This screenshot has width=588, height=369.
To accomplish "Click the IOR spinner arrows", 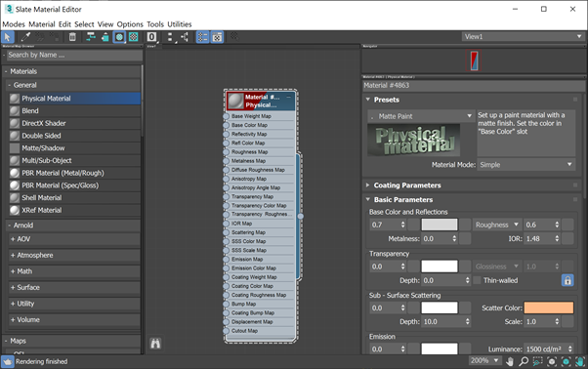I will 557,238.
